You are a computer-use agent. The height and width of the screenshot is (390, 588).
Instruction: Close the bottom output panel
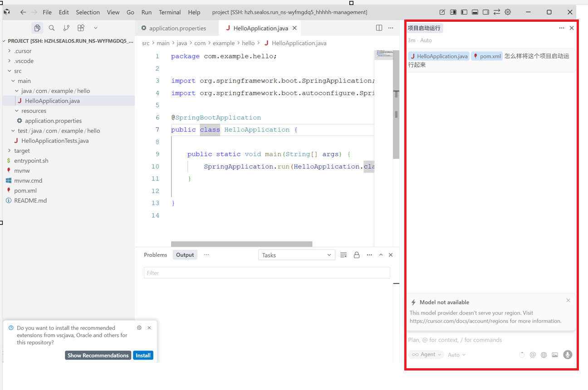[391, 255]
